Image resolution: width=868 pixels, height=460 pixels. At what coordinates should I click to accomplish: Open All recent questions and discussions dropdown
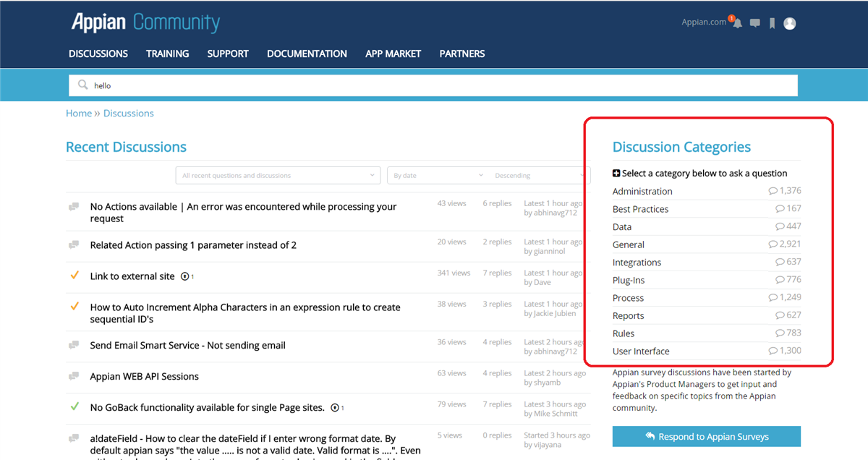click(278, 175)
